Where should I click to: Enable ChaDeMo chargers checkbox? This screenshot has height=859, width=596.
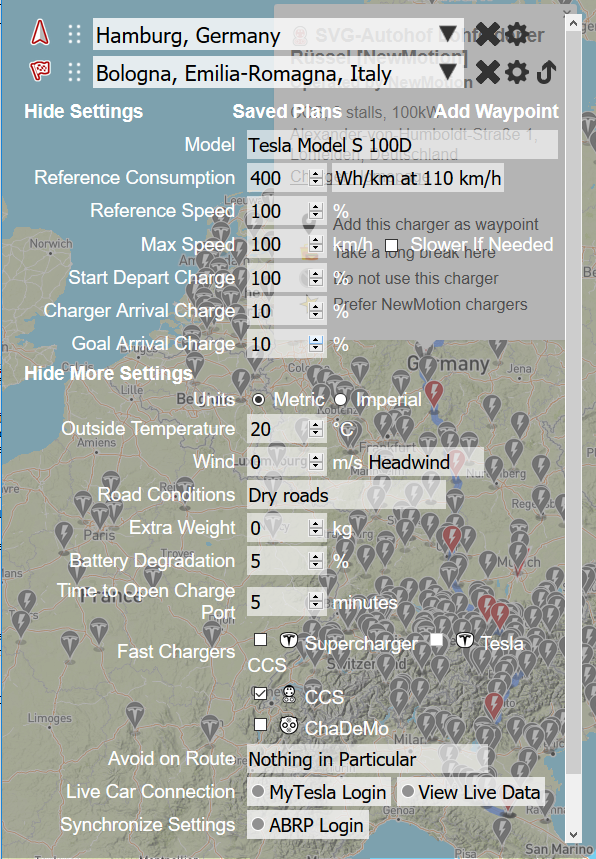tap(261, 725)
